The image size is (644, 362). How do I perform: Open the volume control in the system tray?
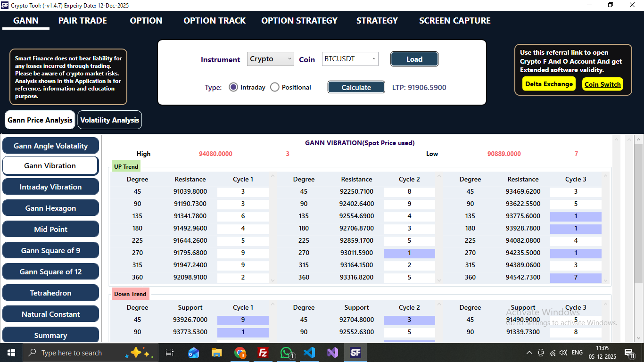pos(563,352)
